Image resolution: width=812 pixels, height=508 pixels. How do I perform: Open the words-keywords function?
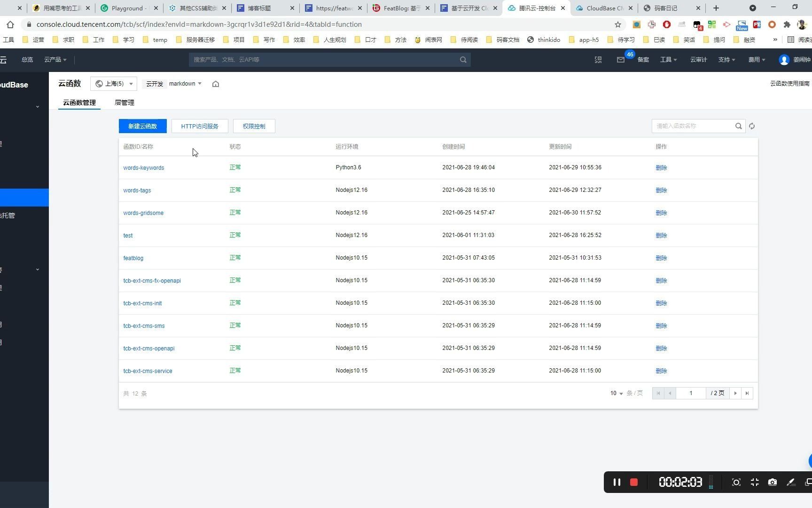(x=143, y=168)
